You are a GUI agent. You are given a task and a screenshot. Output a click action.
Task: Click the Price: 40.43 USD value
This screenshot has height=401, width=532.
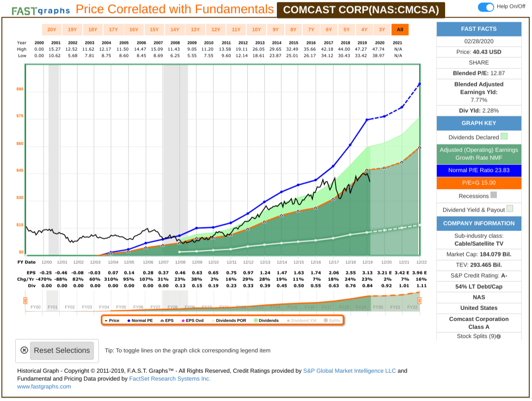[x=479, y=52]
